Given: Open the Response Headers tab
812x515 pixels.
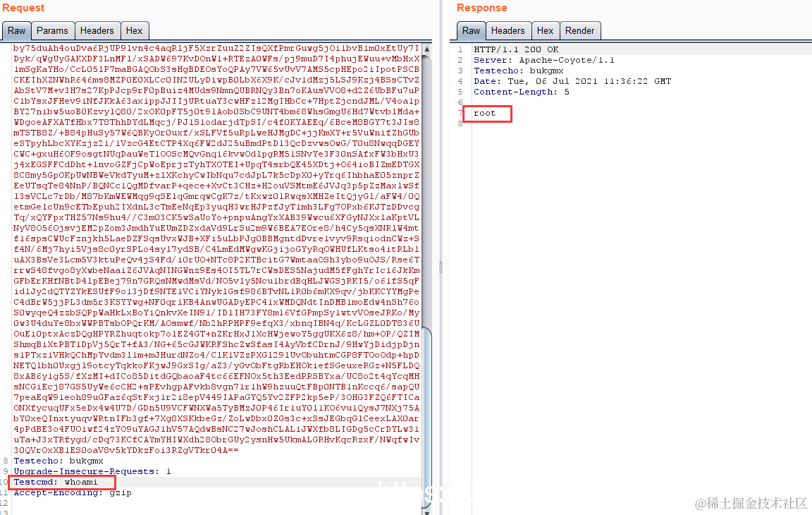Looking at the screenshot, I should (x=508, y=30).
